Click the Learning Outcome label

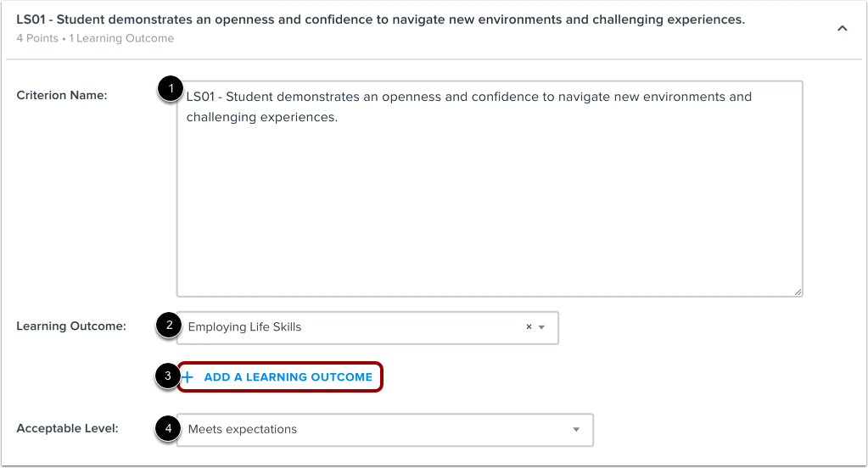coord(71,326)
